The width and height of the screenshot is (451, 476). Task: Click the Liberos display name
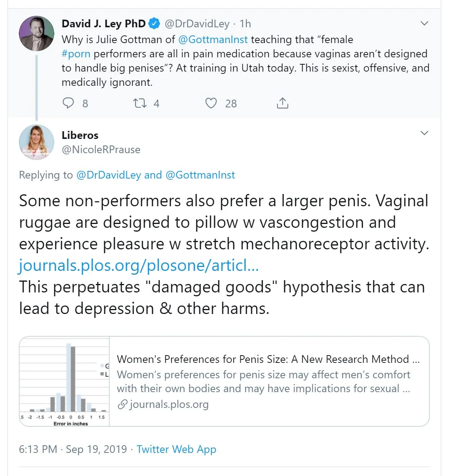(x=80, y=135)
